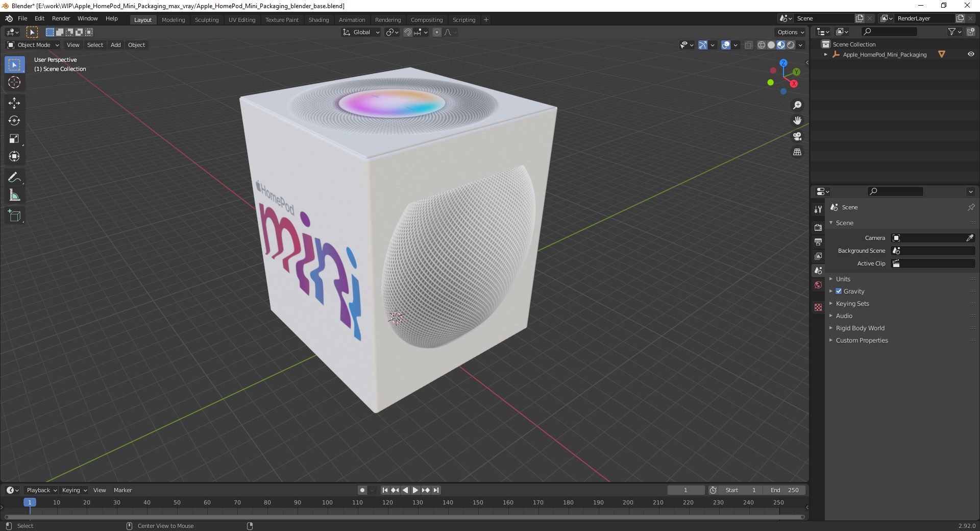This screenshot has width=980, height=531.
Task: Toggle the Gravity checkbox
Action: (839, 291)
